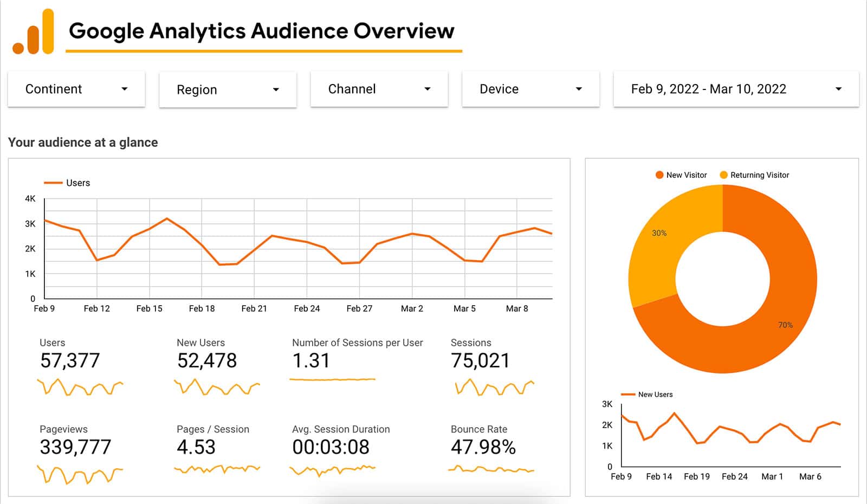Click the Google Analytics logo icon
Screen dimensions: 867x504
coord(34,32)
